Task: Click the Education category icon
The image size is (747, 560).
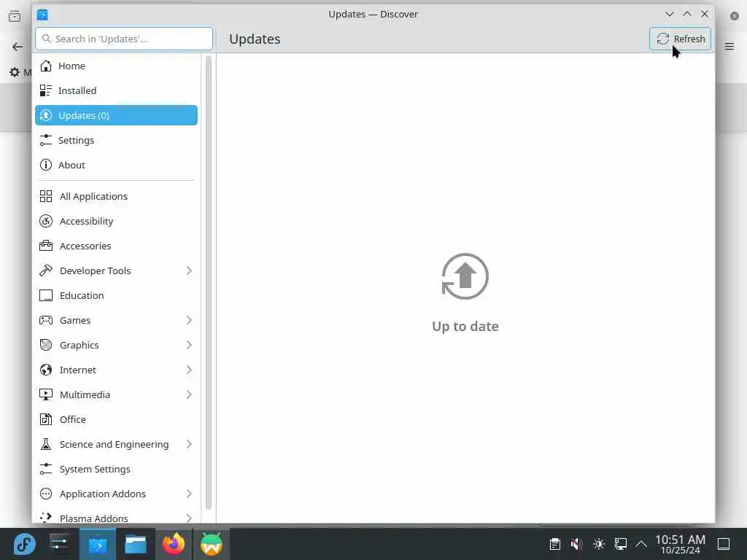Action: (46, 295)
